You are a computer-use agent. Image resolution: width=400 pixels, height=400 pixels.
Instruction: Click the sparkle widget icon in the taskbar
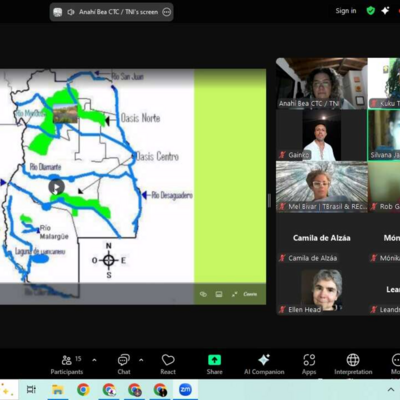coord(6,390)
